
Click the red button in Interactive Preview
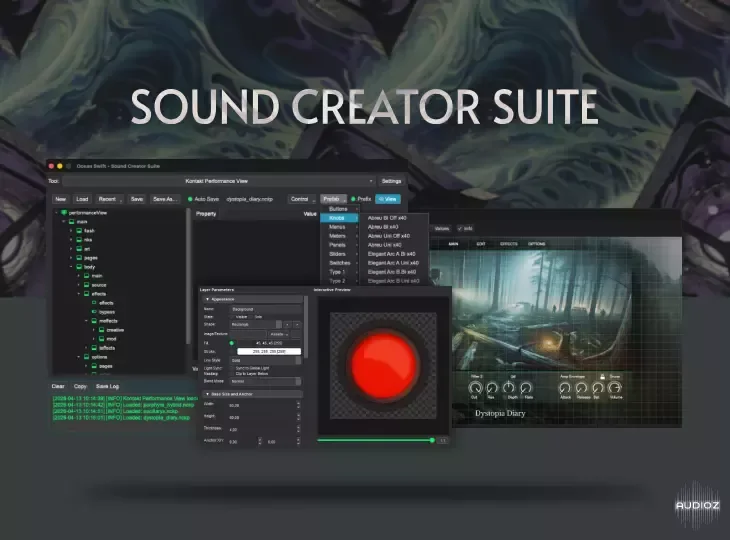point(383,365)
